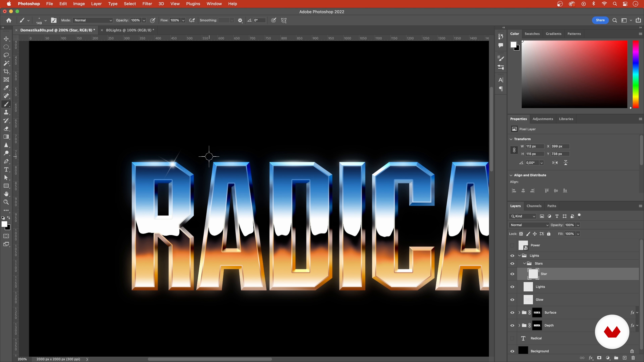Click inside the color picker field
Image resolution: width=644 pixels, height=362 pixels.
click(574, 74)
